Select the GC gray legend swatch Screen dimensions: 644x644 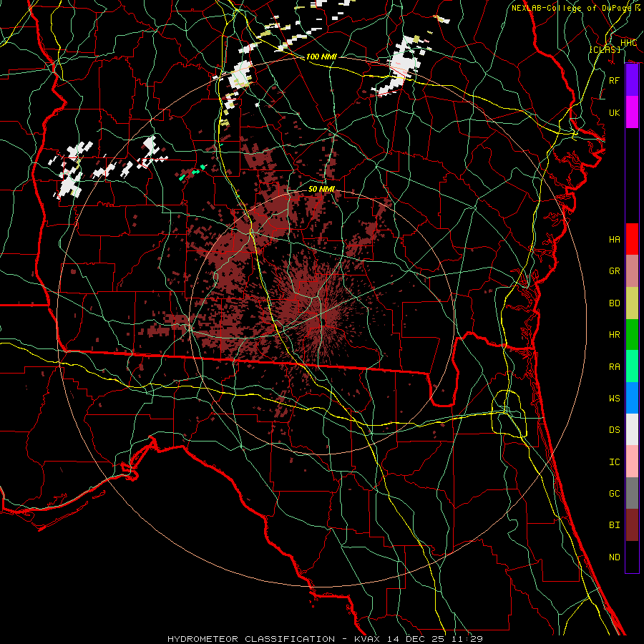click(x=632, y=493)
